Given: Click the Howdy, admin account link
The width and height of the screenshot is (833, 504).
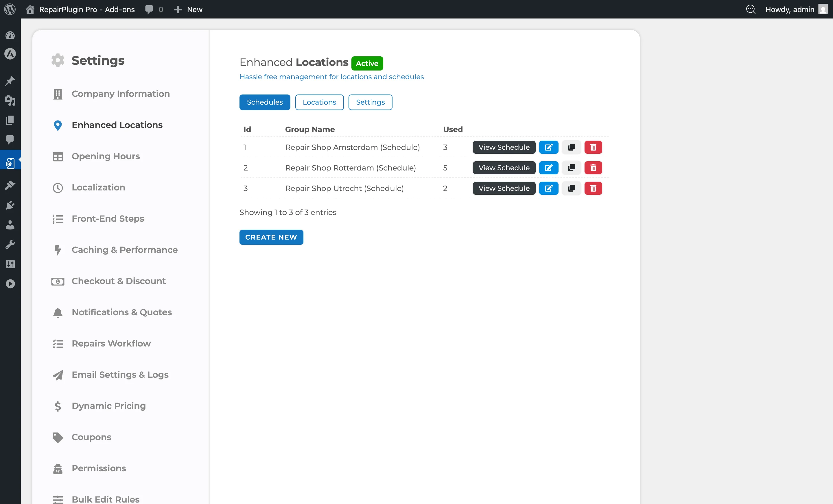Looking at the screenshot, I should pyautogui.click(x=790, y=9).
